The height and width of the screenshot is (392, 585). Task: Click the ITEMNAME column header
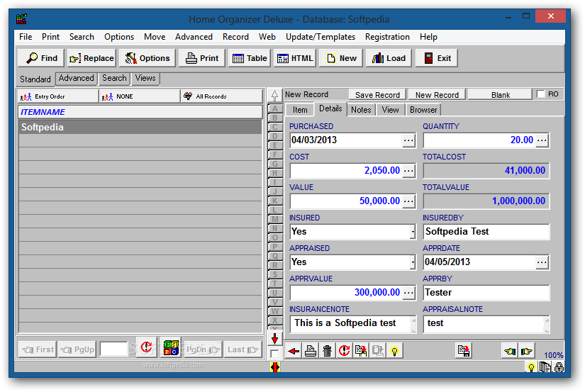click(x=140, y=112)
